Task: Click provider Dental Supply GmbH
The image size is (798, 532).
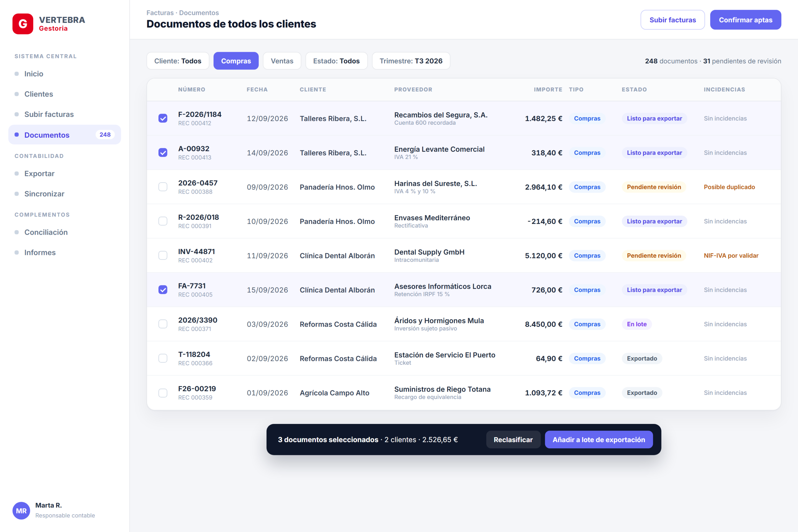Action: click(x=429, y=252)
